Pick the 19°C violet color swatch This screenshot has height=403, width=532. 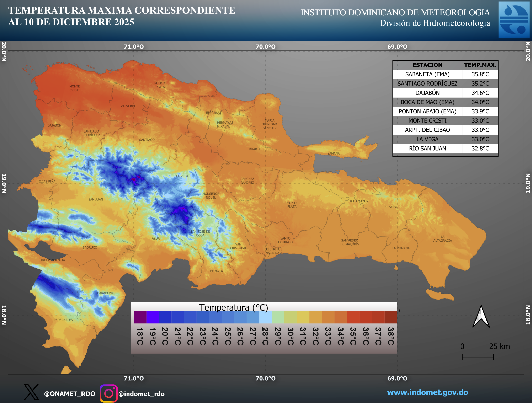click(153, 317)
